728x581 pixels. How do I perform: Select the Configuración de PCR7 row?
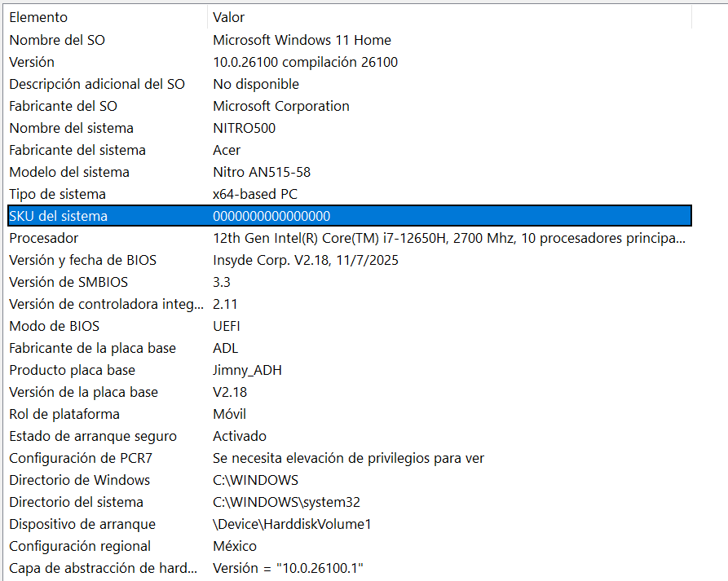click(x=350, y=458)
